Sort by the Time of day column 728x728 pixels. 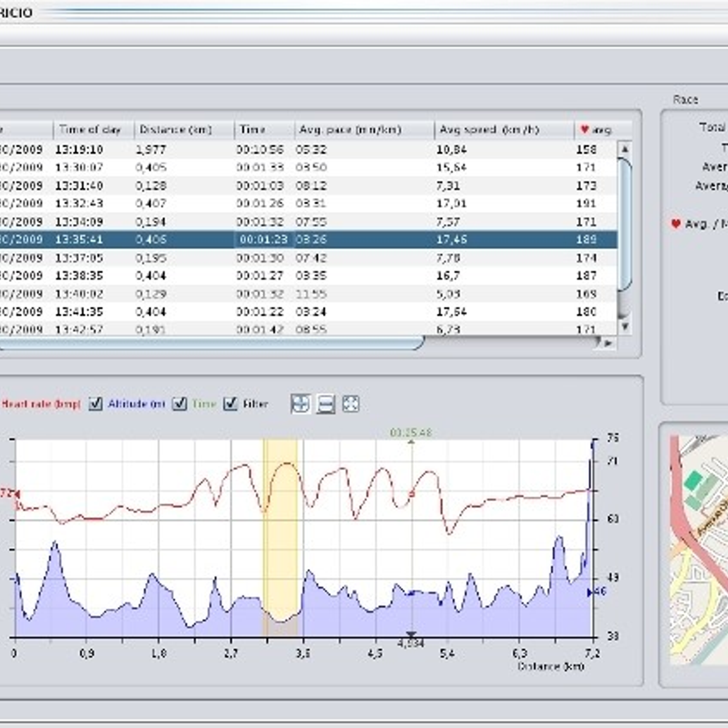[94, 130]
